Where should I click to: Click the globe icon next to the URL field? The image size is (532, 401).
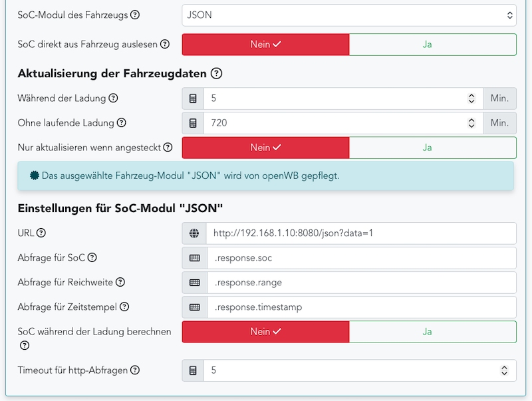click(x=192, y=233)
